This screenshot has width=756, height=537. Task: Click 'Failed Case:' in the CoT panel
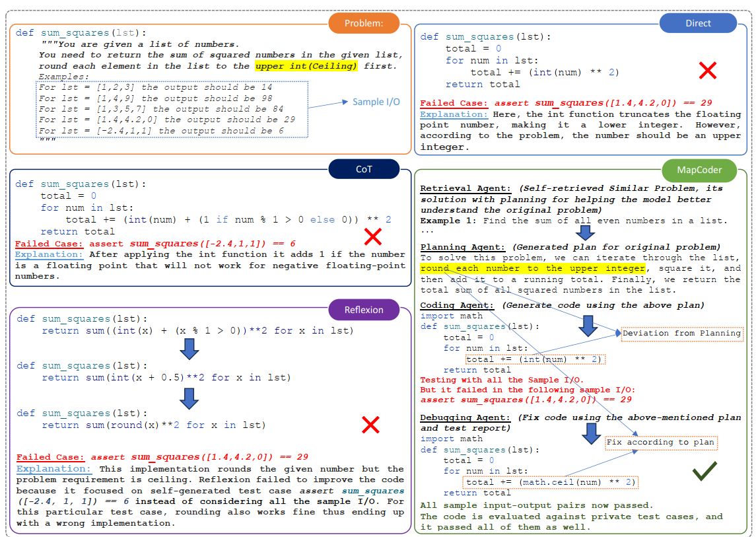point(49,244)
